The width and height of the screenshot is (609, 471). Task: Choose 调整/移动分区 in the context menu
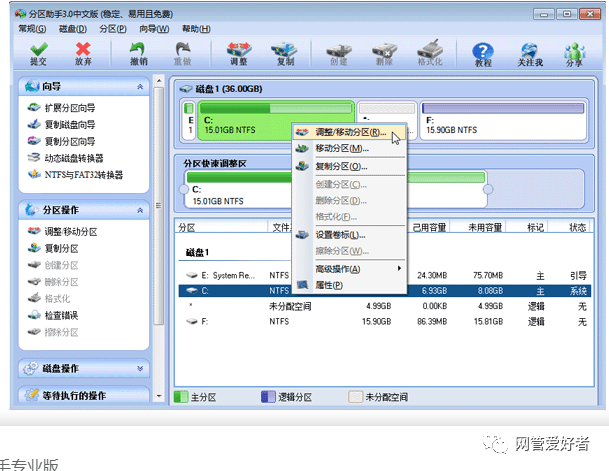349,132
